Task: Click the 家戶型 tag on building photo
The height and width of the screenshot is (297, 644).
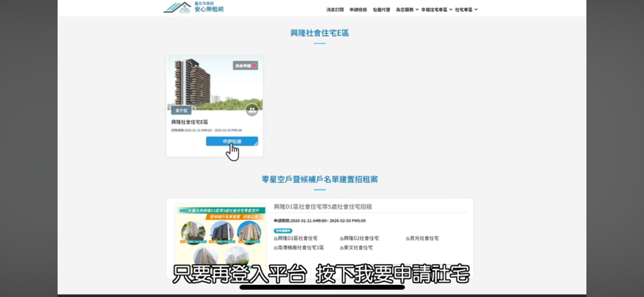Action: tap(181, 111)
